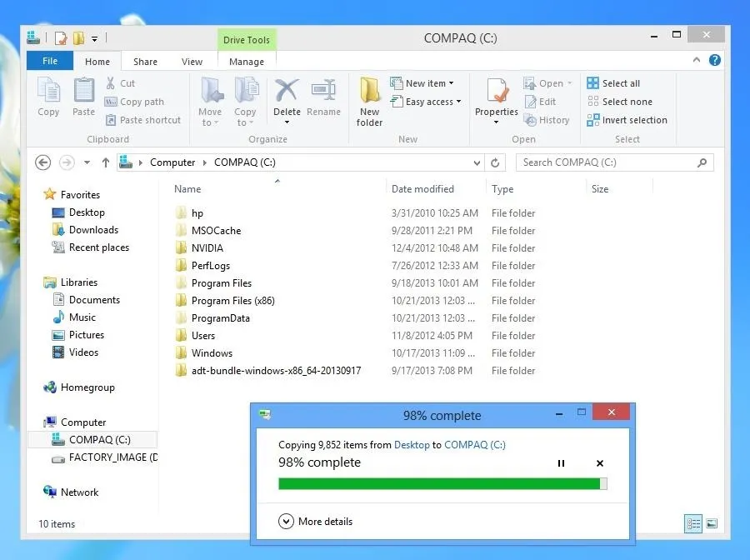Open Customize Quick Access Toolbar dropdown

(x=95, y=38)
